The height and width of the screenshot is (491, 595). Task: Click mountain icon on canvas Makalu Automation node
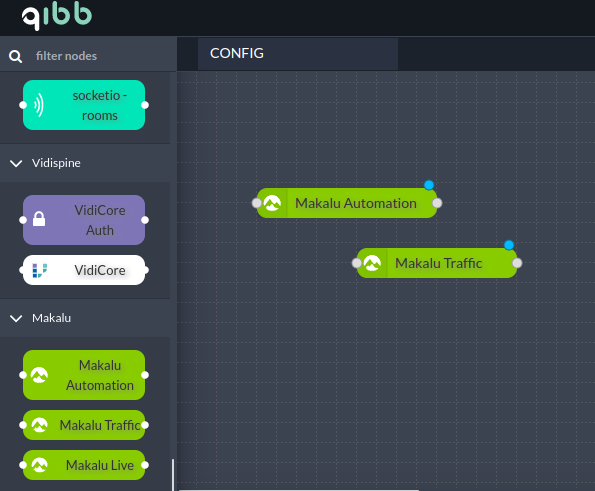pos(272,203)
